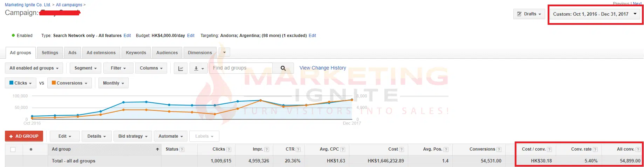Open the View Change History link
Screen dimensions: 644x167
pyautogui.click(x=322, y=68)
